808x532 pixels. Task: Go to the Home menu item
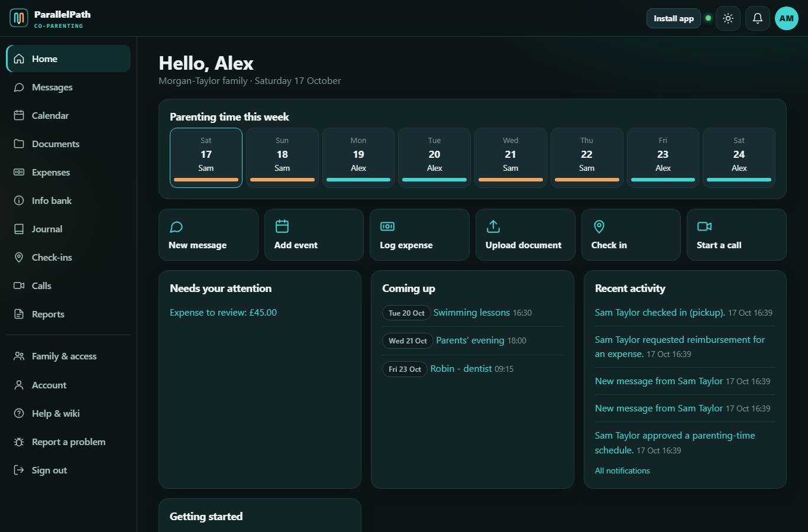point(69,59)
